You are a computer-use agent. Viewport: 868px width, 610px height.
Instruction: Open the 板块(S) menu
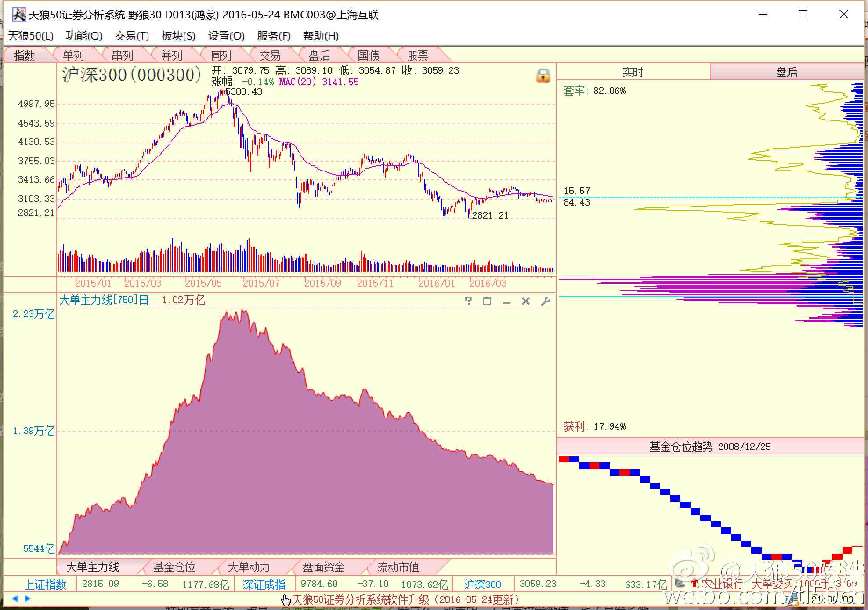(178, 36)
